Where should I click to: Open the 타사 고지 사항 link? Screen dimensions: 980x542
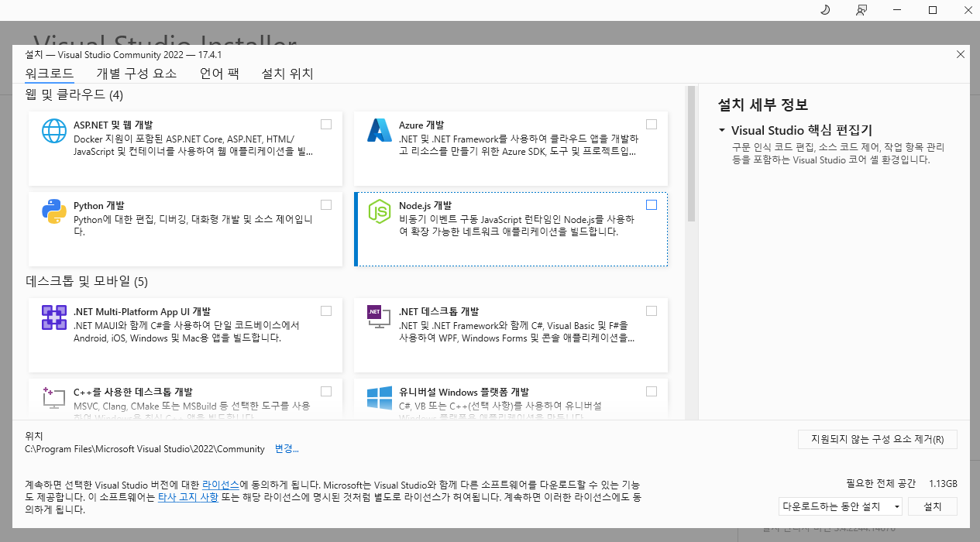[188, 497]
